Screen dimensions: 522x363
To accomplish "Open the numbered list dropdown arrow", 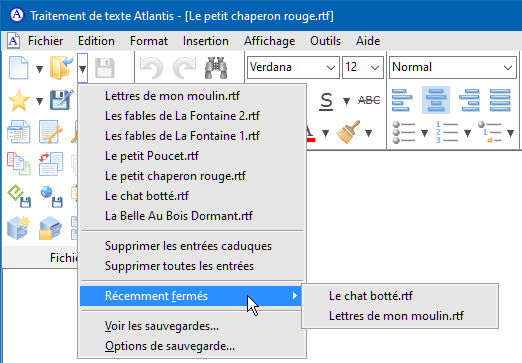I will click(x=467, y=133).
